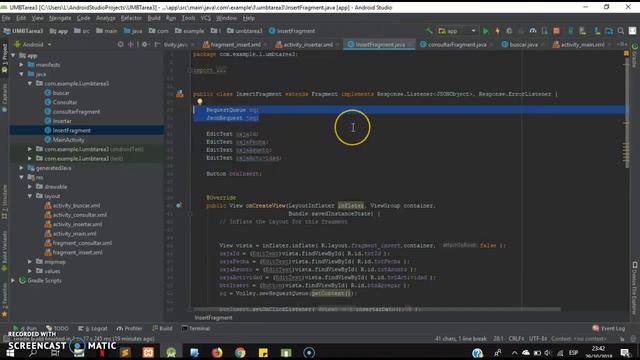Click UTF-8 encoding in status bar
640x360 pixels.
538,339
